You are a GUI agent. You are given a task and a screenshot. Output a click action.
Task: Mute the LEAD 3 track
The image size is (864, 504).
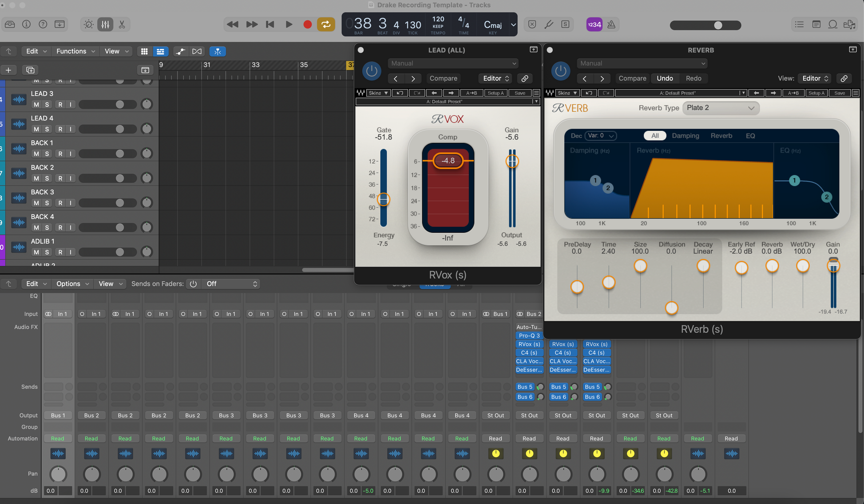36,105
